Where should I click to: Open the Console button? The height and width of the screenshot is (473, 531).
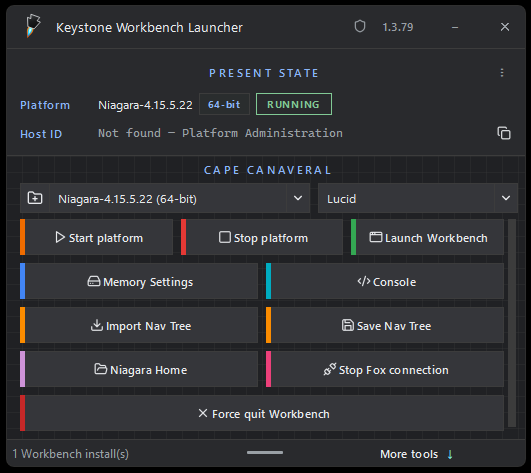click(x=385, y=281)
